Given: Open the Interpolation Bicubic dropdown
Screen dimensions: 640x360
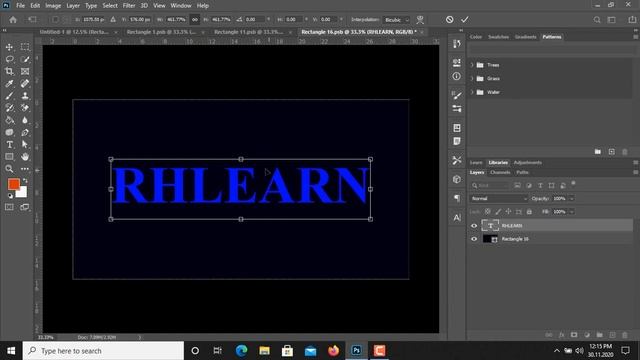Looking at the screenshot, I should click(397, 20).
